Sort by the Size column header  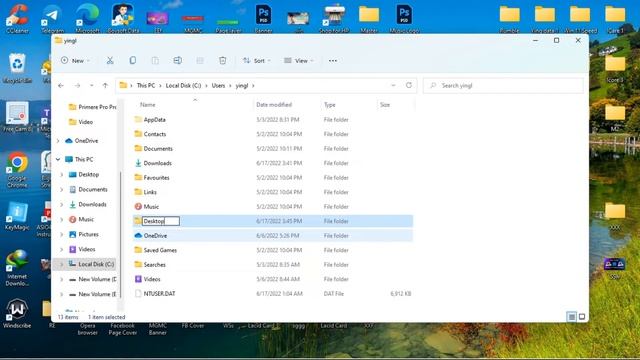pyautogui.click(x=385, y=104)
